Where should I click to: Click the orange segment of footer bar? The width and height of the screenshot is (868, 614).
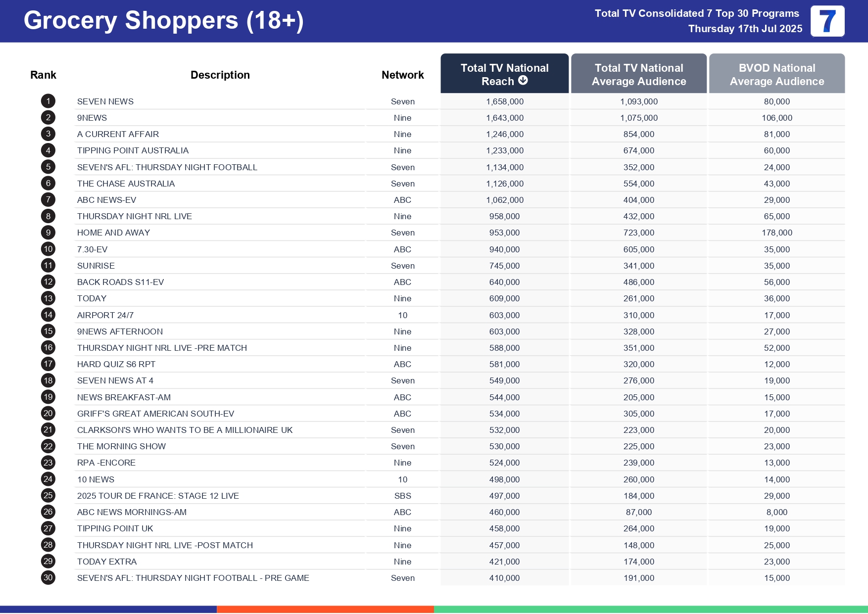[x=325, y=609]
